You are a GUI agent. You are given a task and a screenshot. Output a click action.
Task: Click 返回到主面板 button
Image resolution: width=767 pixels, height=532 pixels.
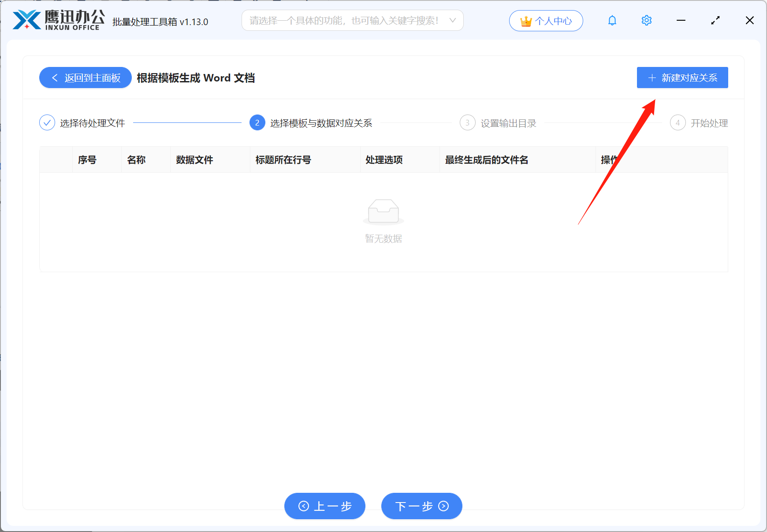click(85, 78)
